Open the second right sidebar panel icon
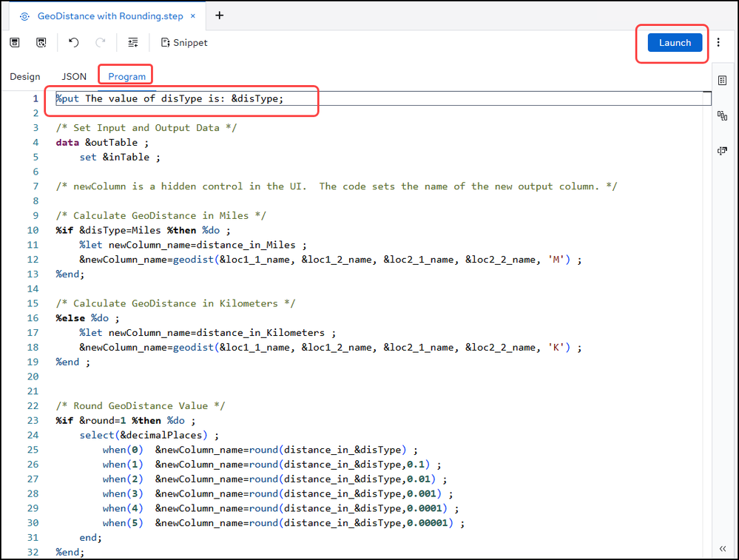The width and height of the screenshot is (739, 560). (x=722, y=115)
